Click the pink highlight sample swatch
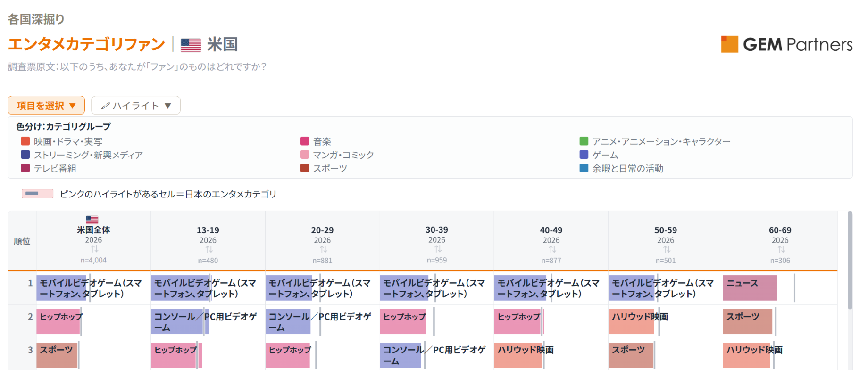 point(37,194)
